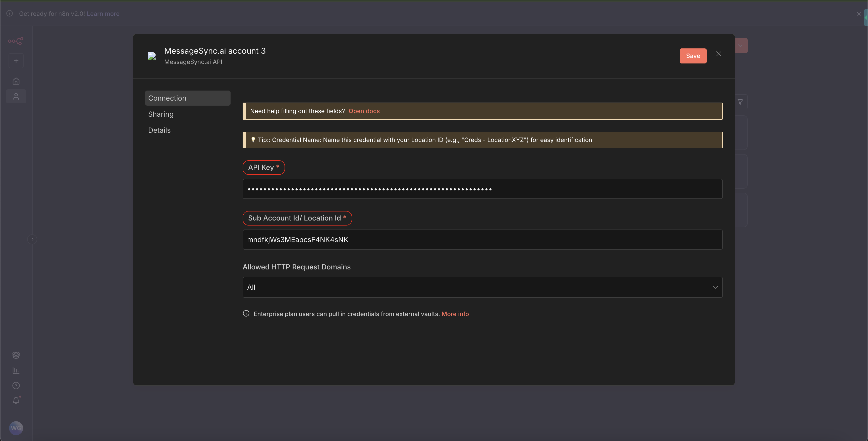Open the Credentials user icon in sidebar

[x=16, y=96]
